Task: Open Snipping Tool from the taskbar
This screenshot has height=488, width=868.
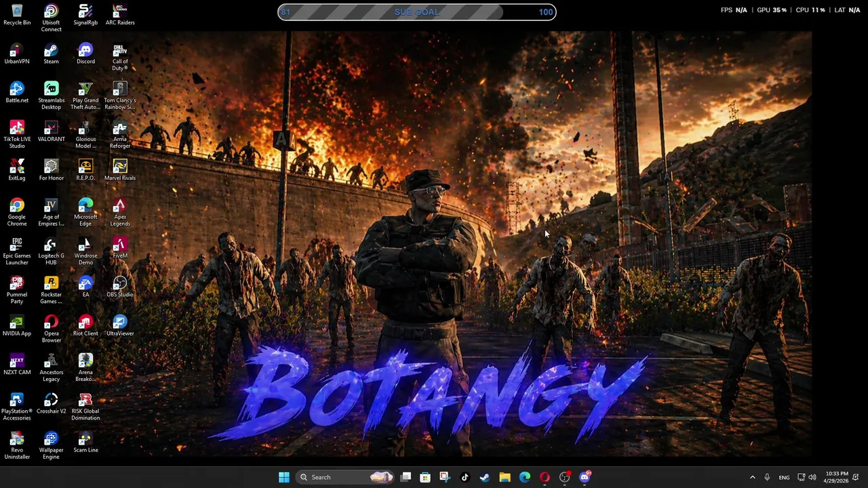Action: 444,477
